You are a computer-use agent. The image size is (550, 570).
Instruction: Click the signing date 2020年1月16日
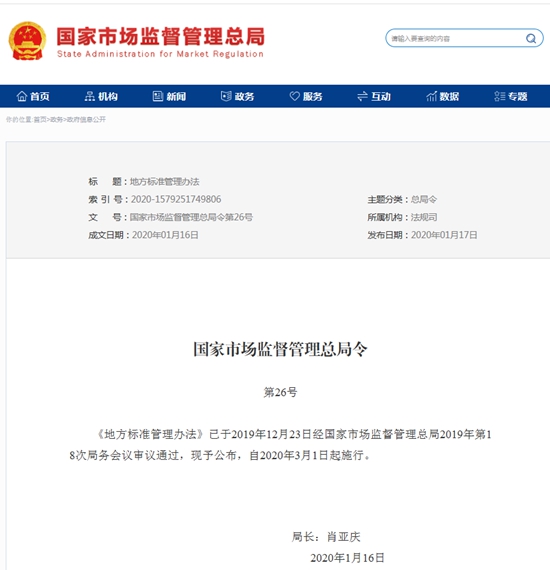coord(347,558)
